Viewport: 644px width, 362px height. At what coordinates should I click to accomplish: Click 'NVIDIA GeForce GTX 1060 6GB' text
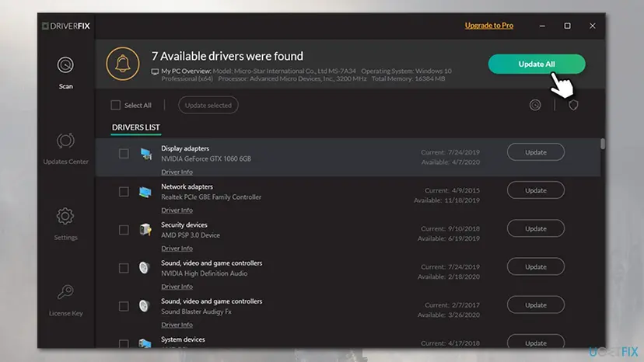(206, 158)
